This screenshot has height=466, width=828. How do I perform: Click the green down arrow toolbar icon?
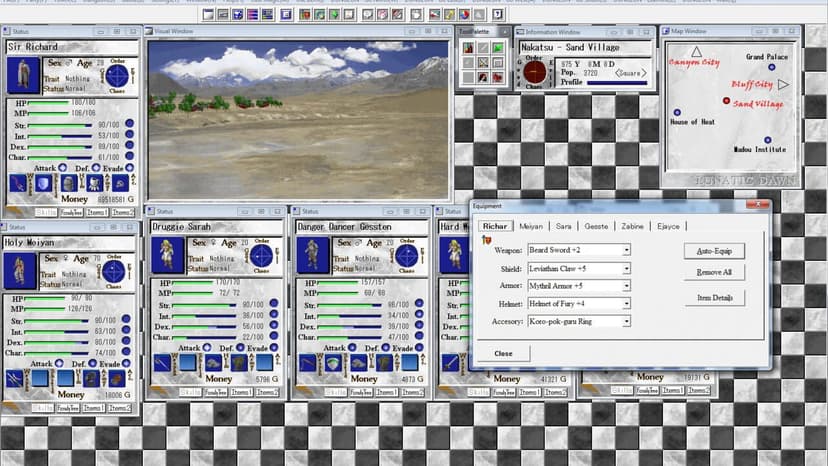[334, 14]
